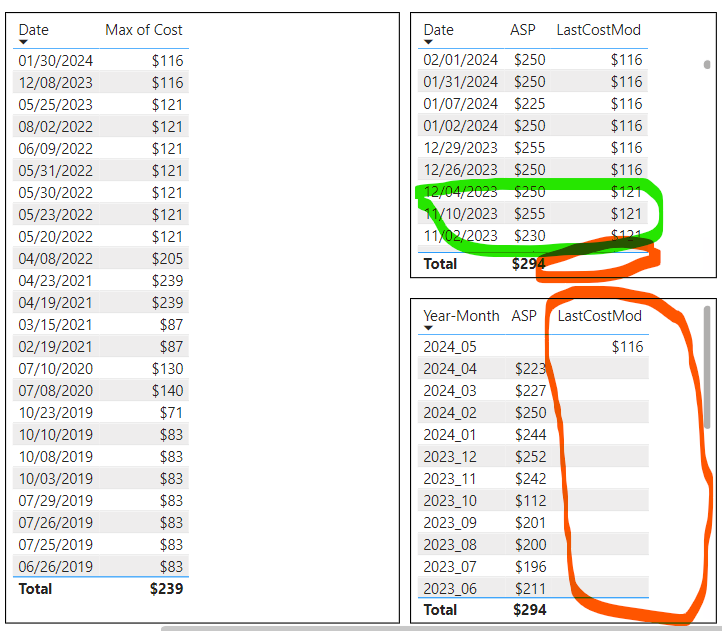Select the 12/26/2023 date cell
Viewport: 722px width, 631px height.
460,169
